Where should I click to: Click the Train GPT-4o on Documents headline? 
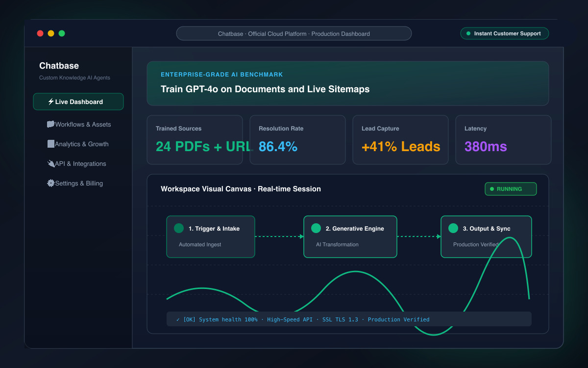(x=265, y=89)
